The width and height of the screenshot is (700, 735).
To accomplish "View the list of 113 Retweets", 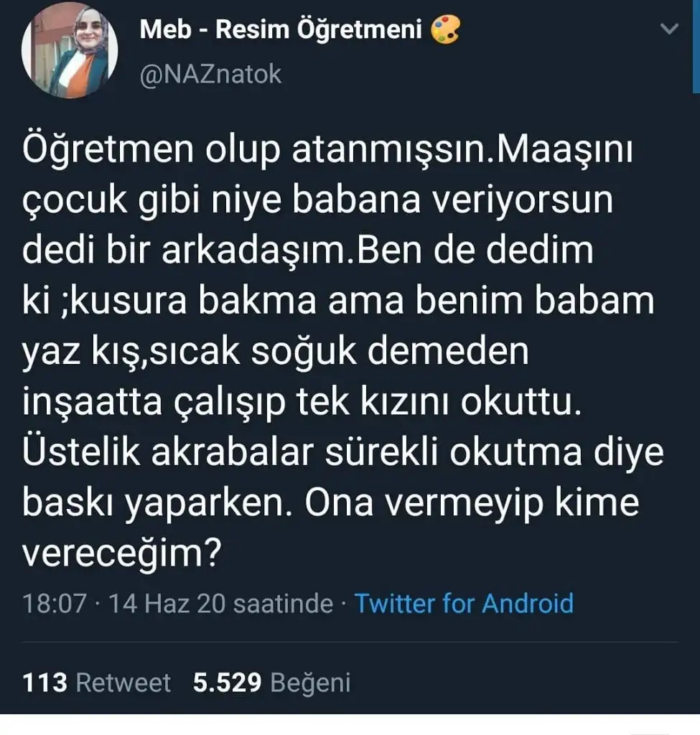I will pos(97,683).
